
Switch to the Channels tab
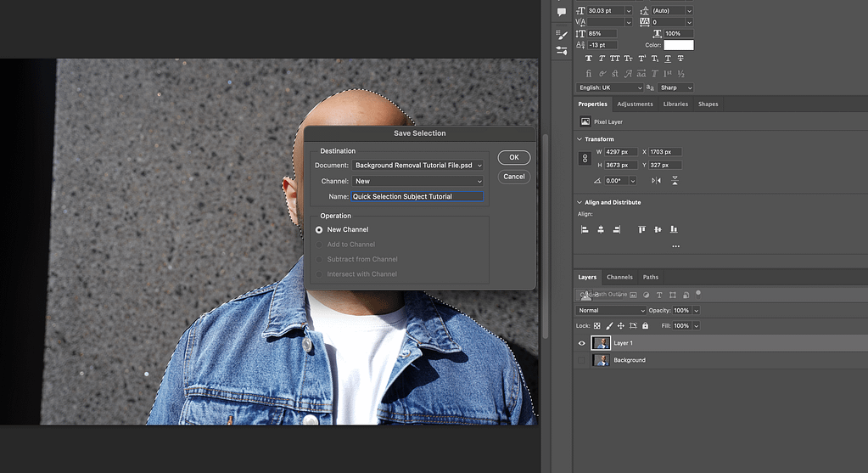(x=619, y=277)
